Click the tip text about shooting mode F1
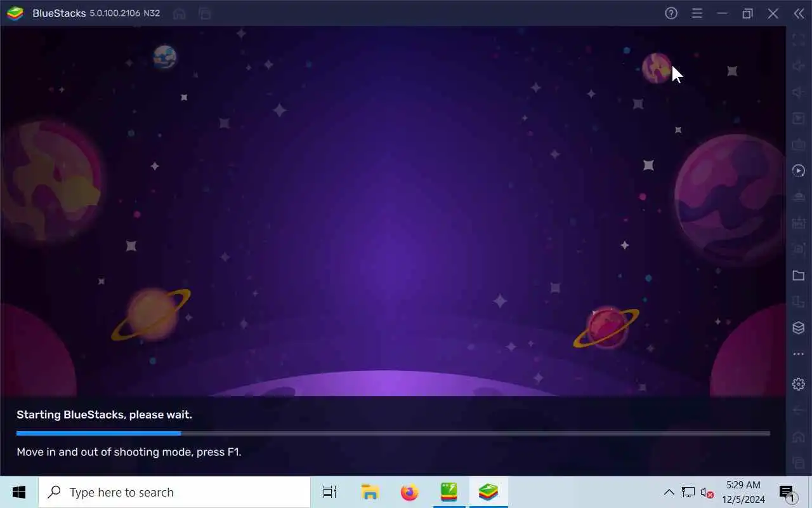Image resolution: width=812 pixels, height=508 pixels. (129, 452)
